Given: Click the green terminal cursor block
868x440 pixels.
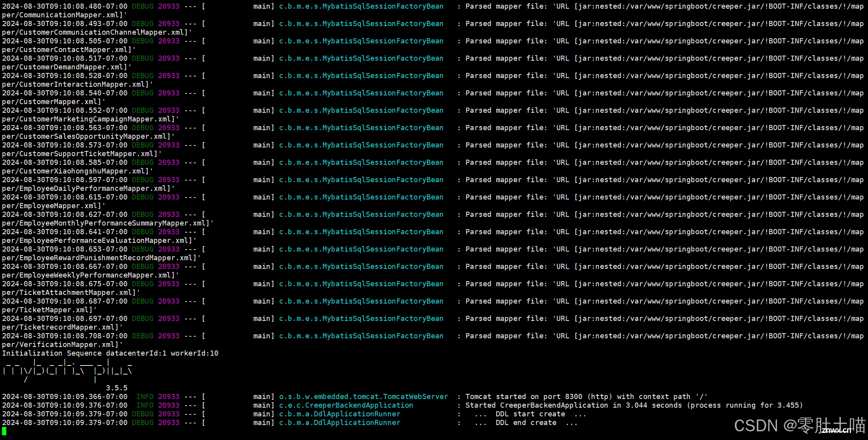Looking at the screenshot, I should (4, 431).
